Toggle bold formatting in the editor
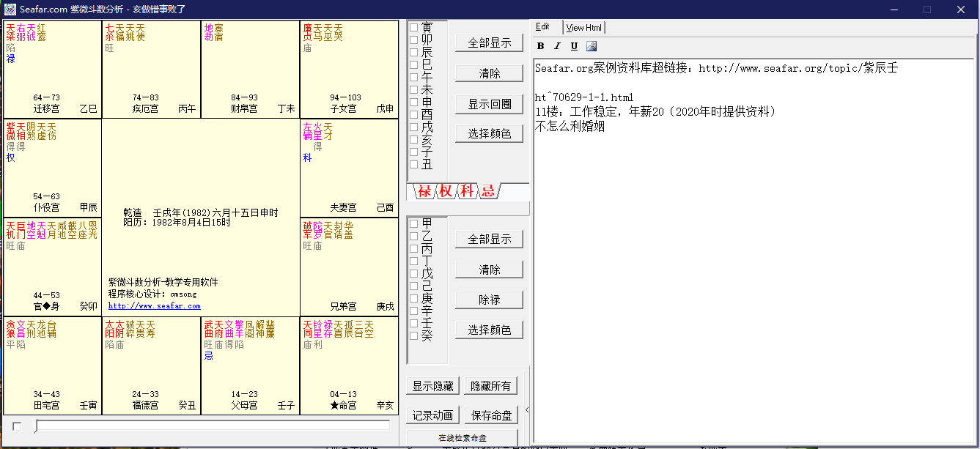980x449 pixels. click(x=540, y=46)
